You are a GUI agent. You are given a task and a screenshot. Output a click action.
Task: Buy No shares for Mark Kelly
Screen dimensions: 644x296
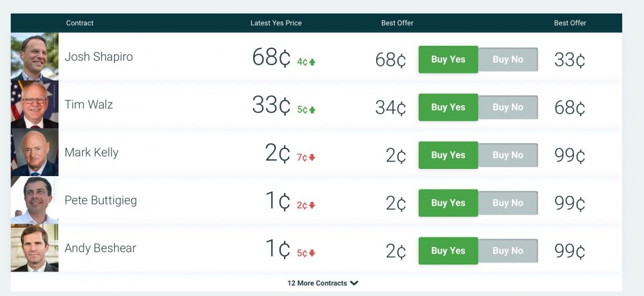click(x=508, y=155)
